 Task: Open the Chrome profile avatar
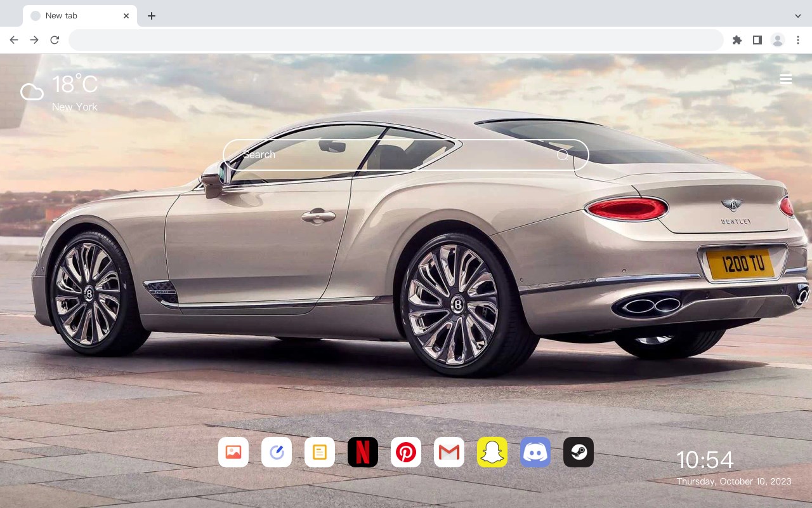[x=778, y=40]
